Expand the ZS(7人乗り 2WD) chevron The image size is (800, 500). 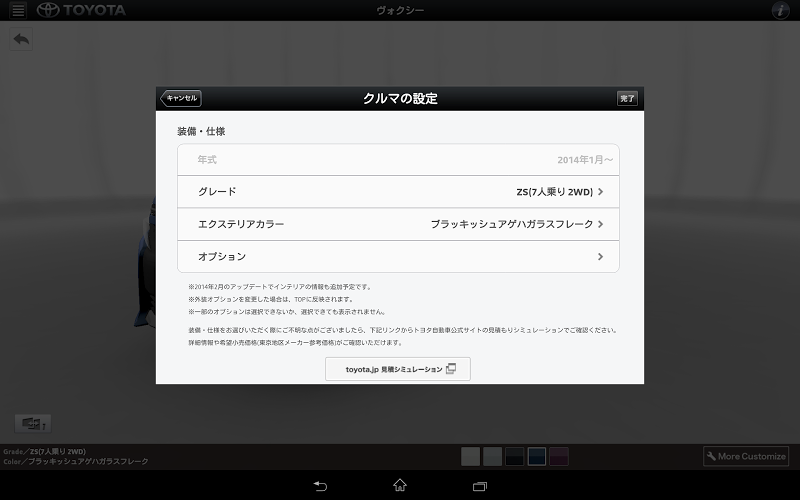601,192
